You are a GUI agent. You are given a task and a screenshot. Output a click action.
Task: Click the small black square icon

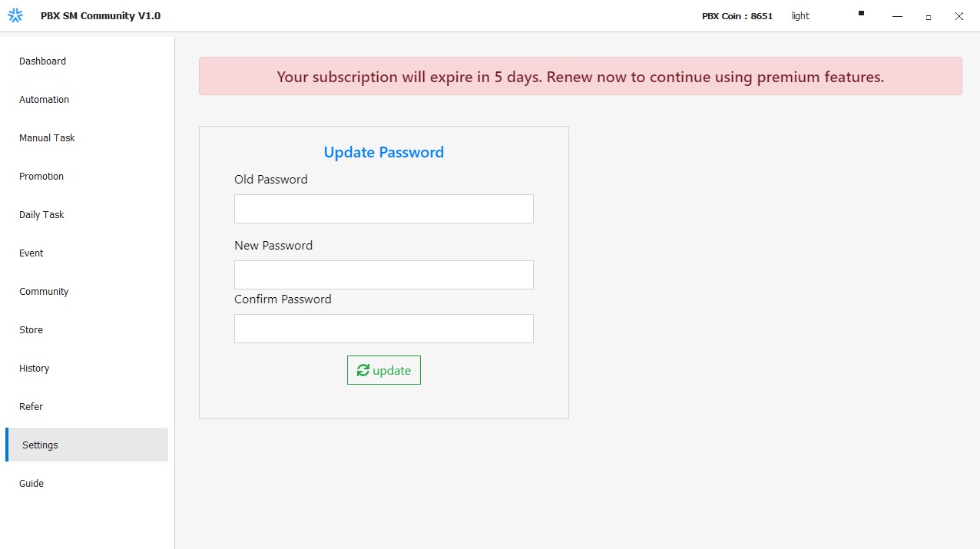pos(861,13)
